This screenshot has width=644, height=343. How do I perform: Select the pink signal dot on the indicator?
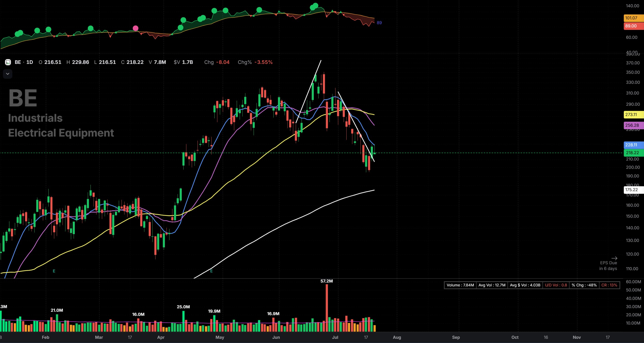135,28
